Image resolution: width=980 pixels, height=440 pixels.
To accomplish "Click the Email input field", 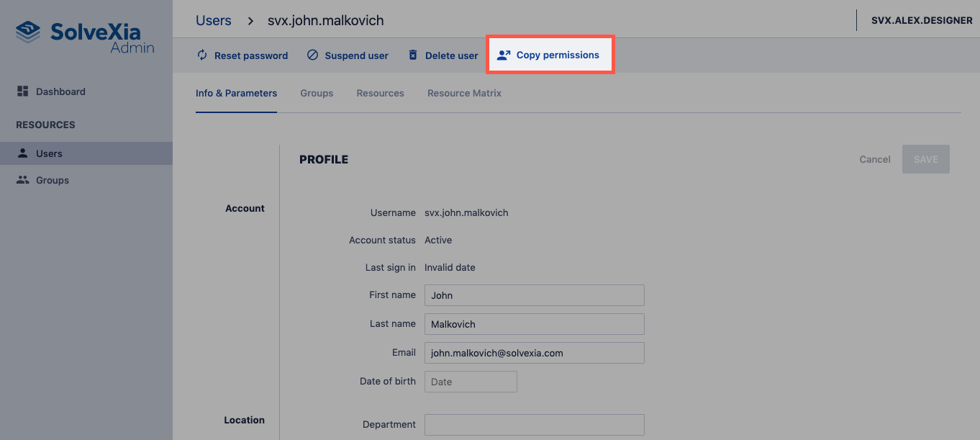I will [x=534, y=353].
